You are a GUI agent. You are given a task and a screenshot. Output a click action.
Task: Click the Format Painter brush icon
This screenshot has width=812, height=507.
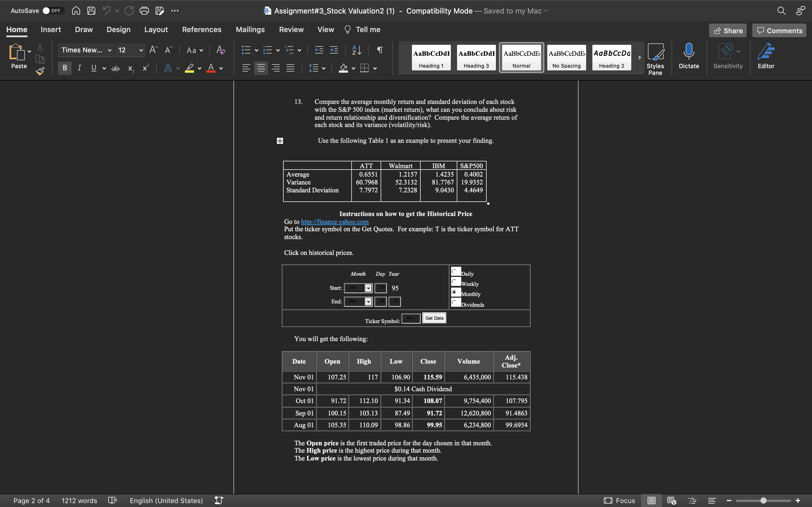point(40,71)
